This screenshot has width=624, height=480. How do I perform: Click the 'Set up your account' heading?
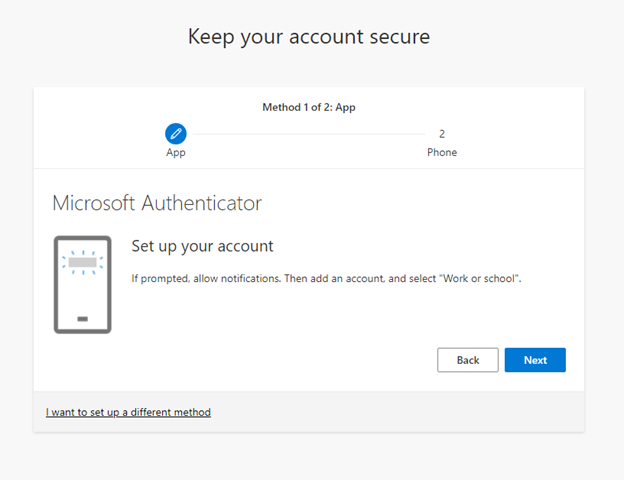[202, 246]
